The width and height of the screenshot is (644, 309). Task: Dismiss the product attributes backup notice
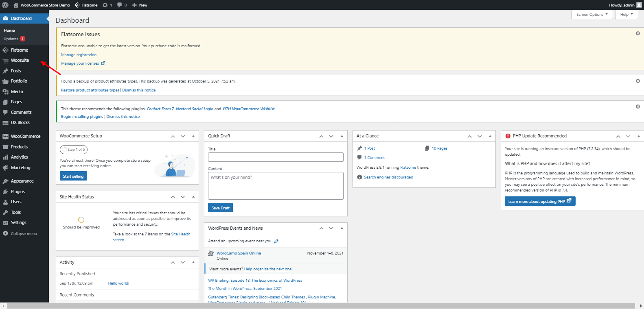[638, 81]
